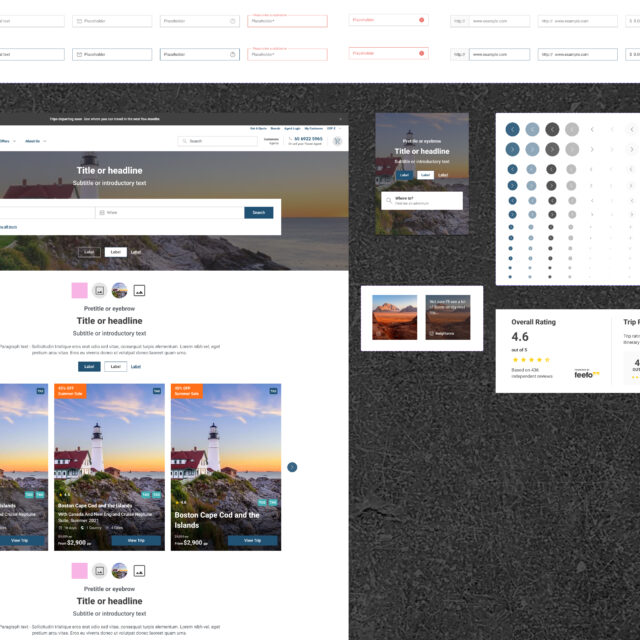Expand the 'Offers' menu in the site header
Viewport: 640px width, 640px height.
[7, 141]
